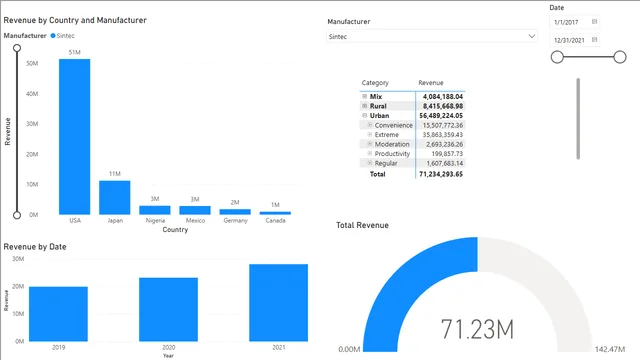The image size is (640, 360).
Task: Open calendar picker for end date 12/31/2021
Action: [x=594, y=40]
